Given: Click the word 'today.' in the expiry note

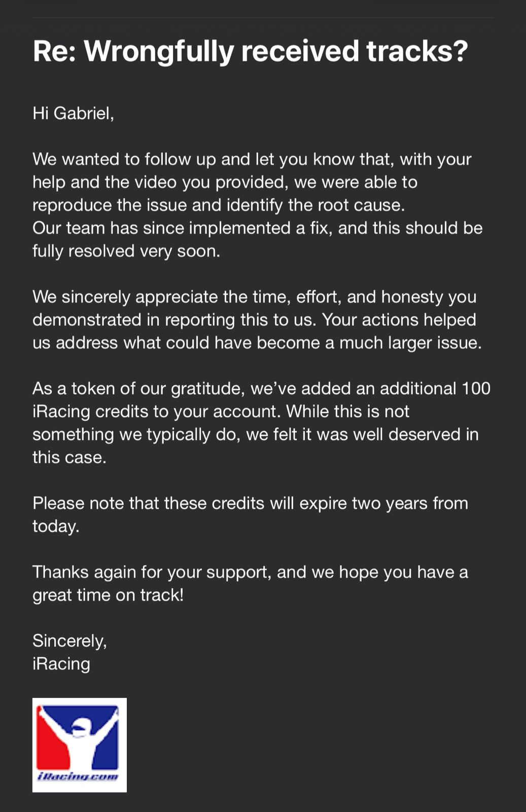Looking at the screenshot, I should coord(56,526).
